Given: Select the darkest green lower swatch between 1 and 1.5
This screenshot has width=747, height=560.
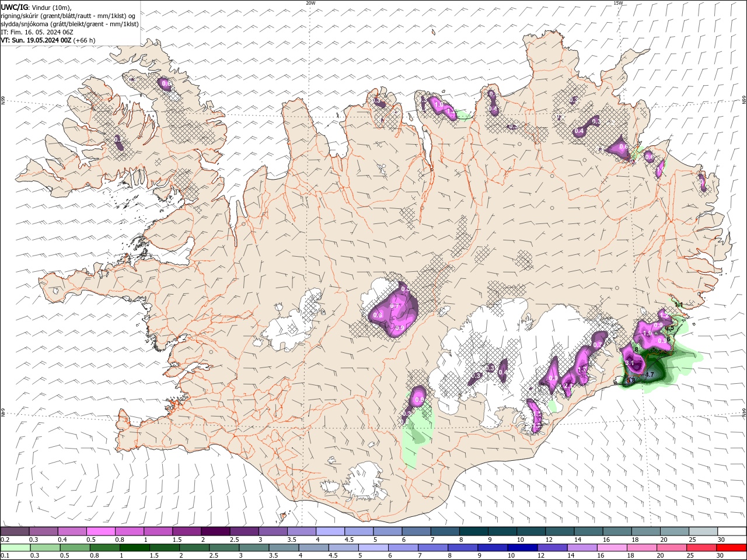Looking at the screenshot, I should click(x=134, y=548).
